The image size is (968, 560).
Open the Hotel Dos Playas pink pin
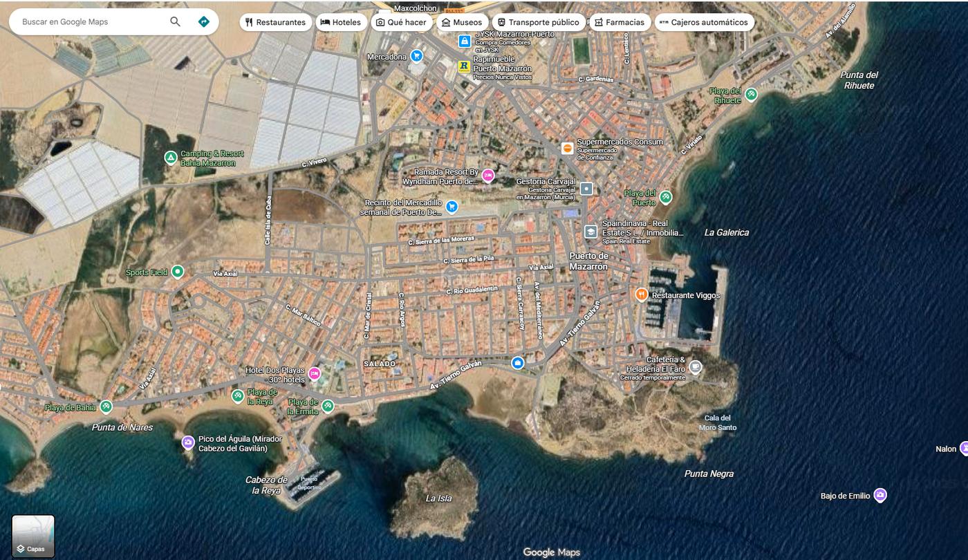pos(314,374)
